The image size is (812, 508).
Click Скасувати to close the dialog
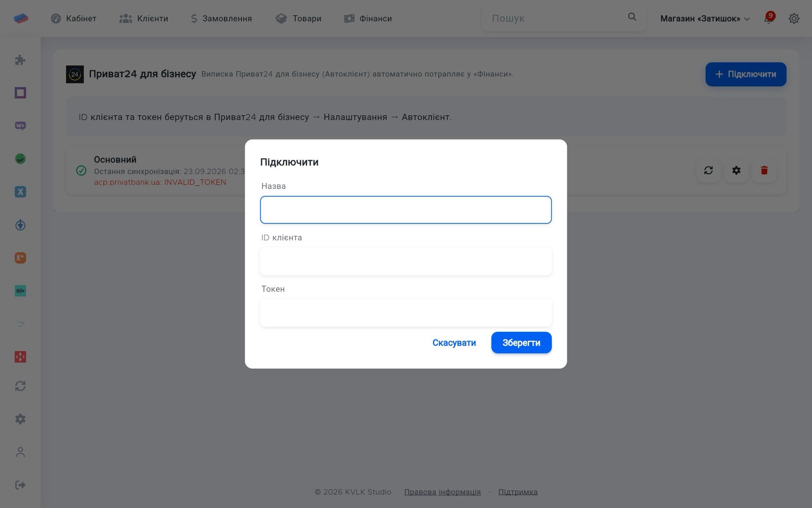[454, 343]
